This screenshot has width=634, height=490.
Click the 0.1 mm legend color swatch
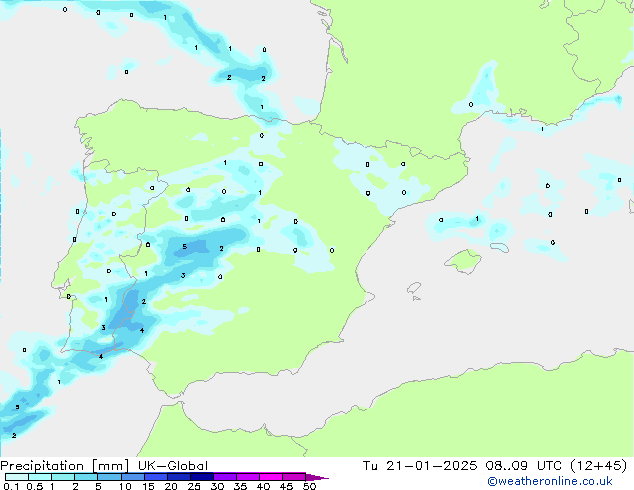pos(16,477)
